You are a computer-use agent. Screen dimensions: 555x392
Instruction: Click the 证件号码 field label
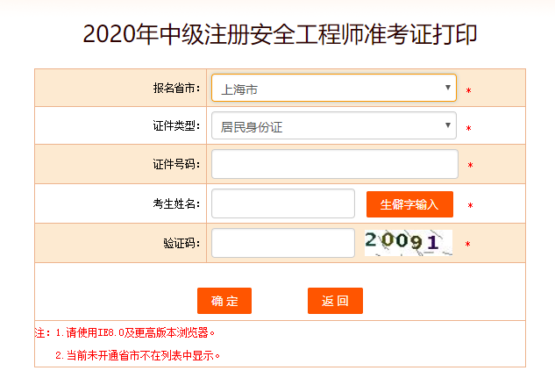click(176, 165)
